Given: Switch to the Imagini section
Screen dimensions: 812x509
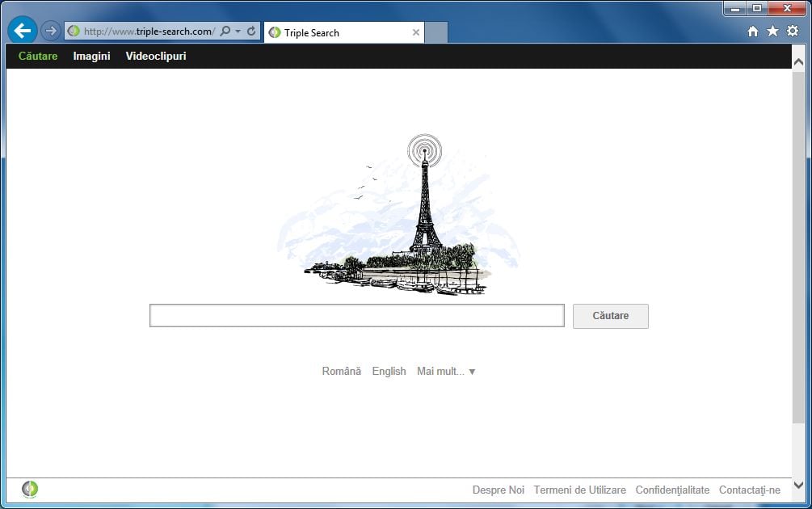Looking at the screenshot, I should (91, 56).
